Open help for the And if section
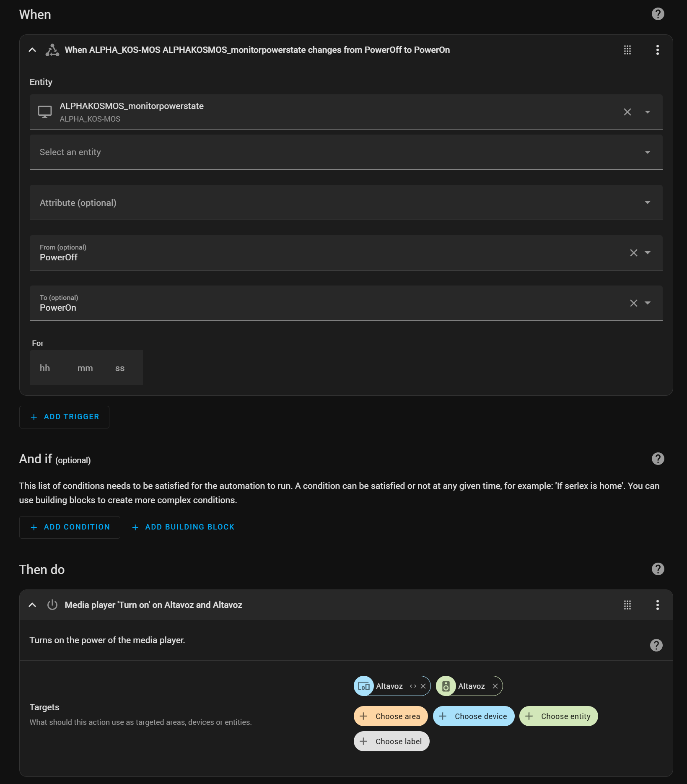Image resolution: width=687 pixels, height=784 pixels. [x=658, y=459]
